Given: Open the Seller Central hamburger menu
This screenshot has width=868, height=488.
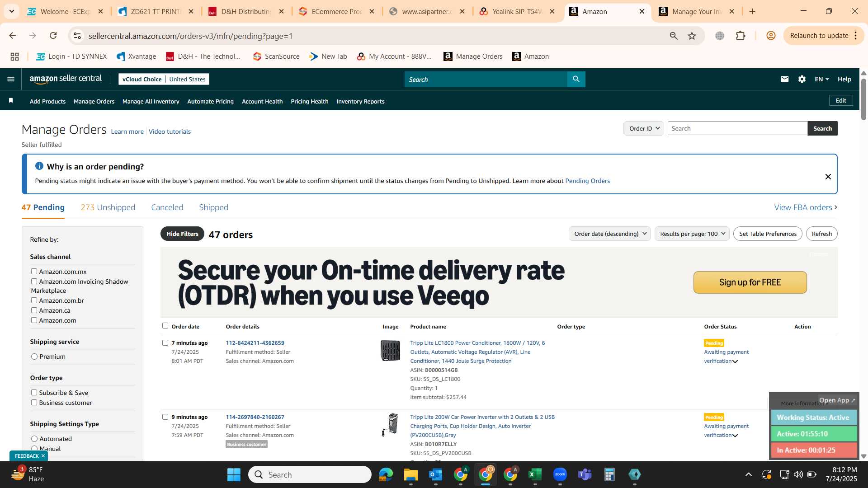Looking at the screenshot, I should pyautogui.click(x=11, y=79).
